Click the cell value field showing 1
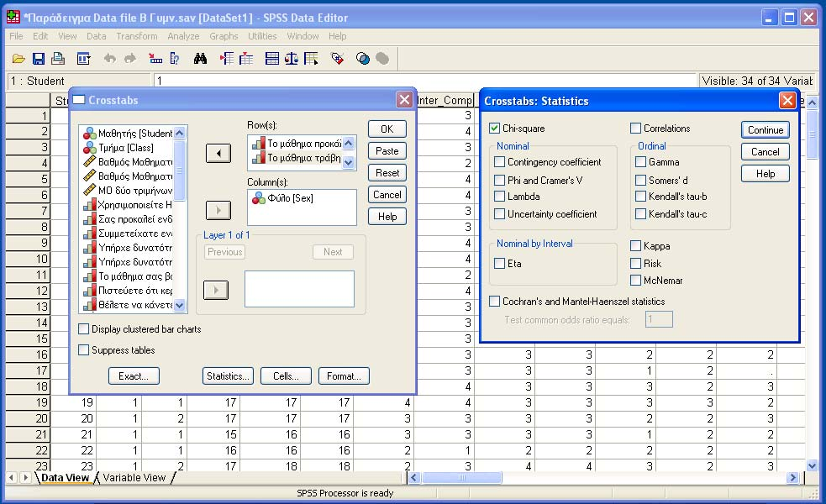The width and height of the screenshot is (826, 504). coord(425,81)
